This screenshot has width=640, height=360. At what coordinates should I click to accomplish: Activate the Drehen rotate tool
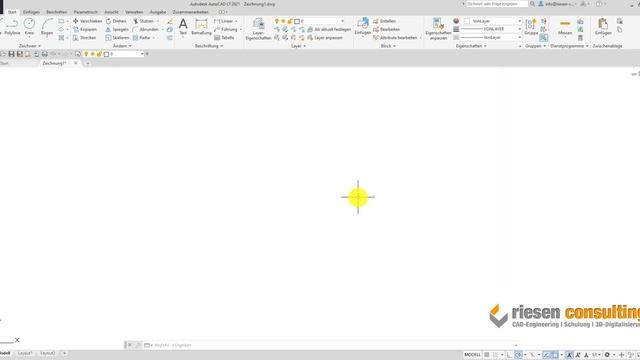116,21
